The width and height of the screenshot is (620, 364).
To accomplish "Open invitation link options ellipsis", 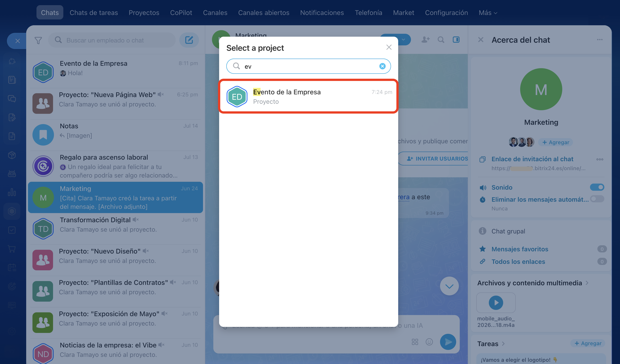I will click(600, 159).
